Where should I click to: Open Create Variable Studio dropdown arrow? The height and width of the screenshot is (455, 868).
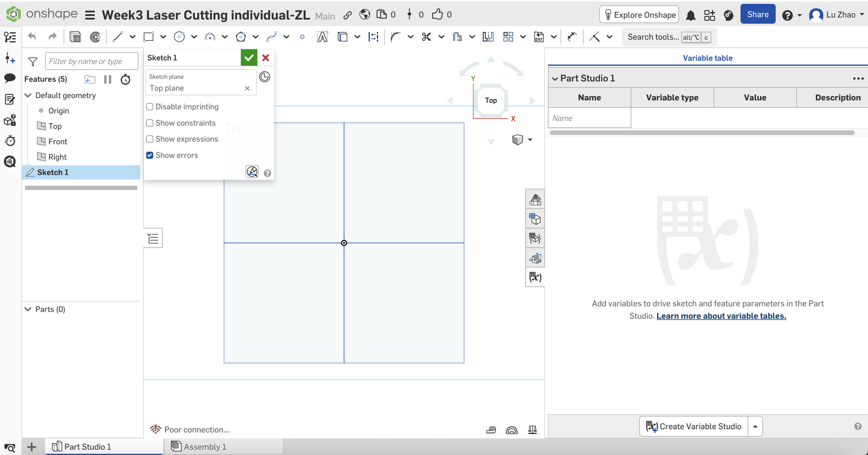[x=755, y=427]
